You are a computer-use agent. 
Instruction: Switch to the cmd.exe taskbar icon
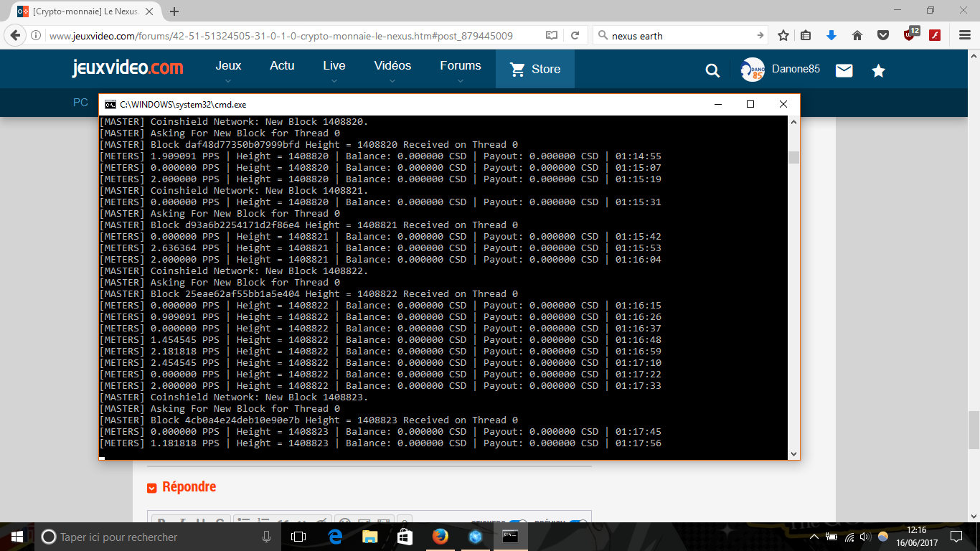click(510, 537)
